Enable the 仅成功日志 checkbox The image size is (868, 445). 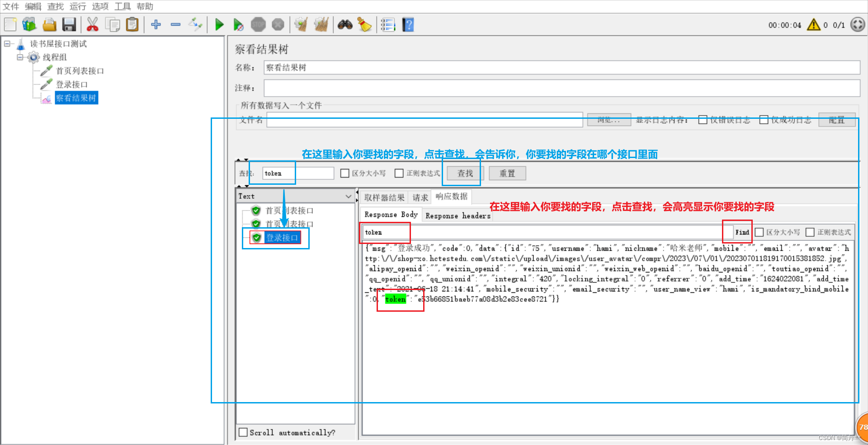click(764, 120)
